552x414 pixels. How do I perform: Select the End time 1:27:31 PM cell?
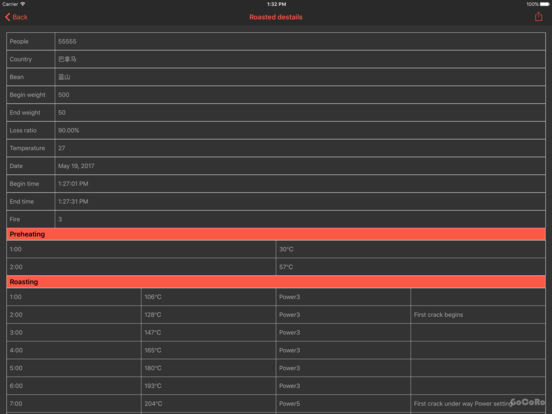(300, 201)
